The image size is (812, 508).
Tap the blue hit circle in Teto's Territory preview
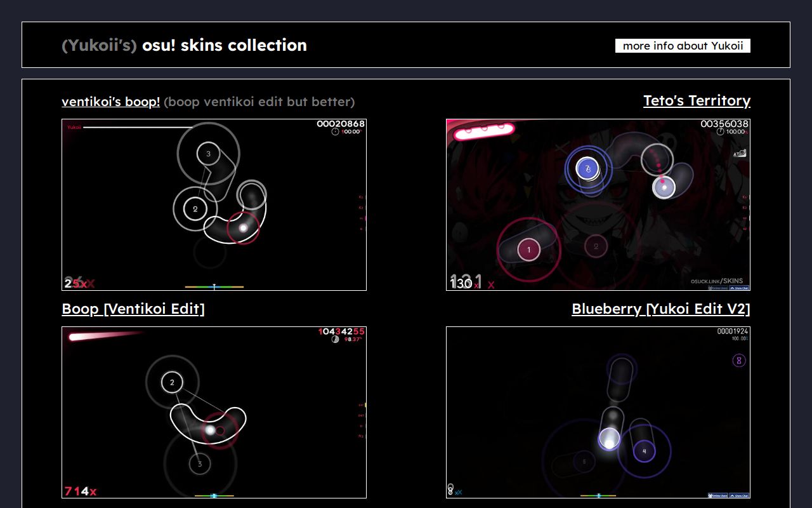tap(587, 169)
